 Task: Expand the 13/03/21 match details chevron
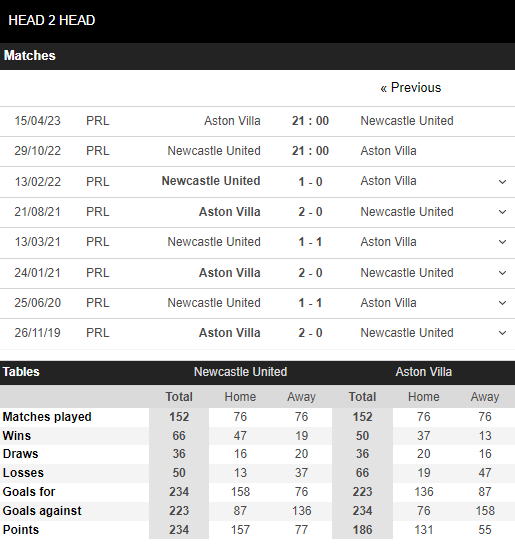[x=502, y=242]
